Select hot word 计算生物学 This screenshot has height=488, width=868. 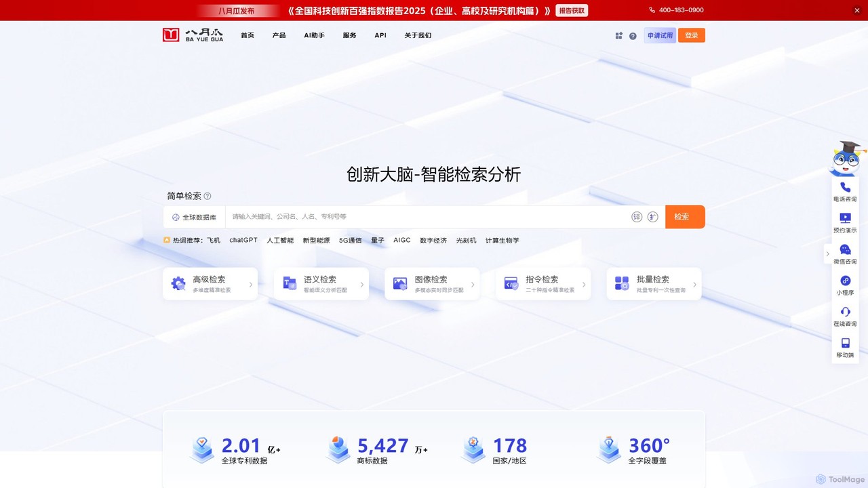pos(502,240)
